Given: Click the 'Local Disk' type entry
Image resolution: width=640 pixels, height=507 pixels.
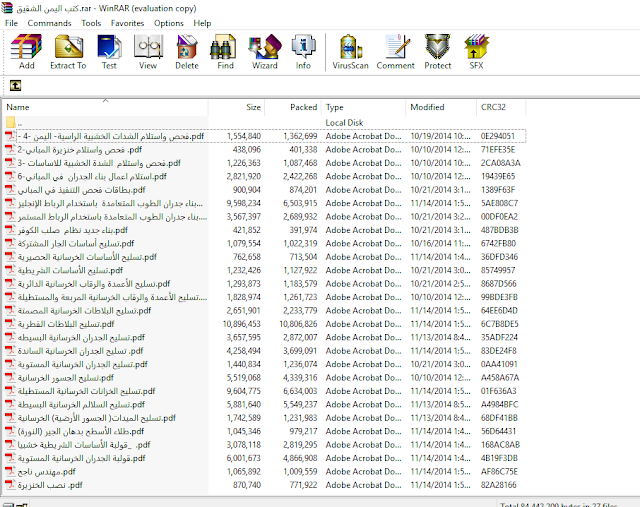Looking at the screenshot, I should [x=344, y=122].
